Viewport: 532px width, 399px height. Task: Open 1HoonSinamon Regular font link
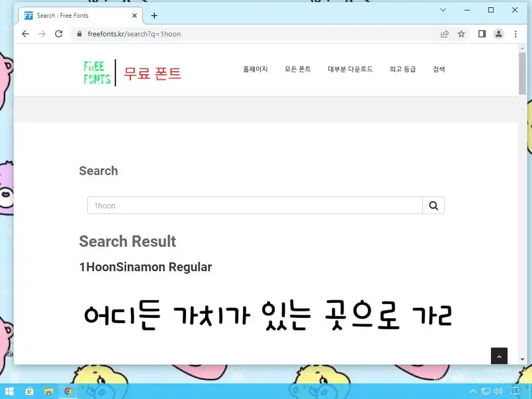click(145, 267)
